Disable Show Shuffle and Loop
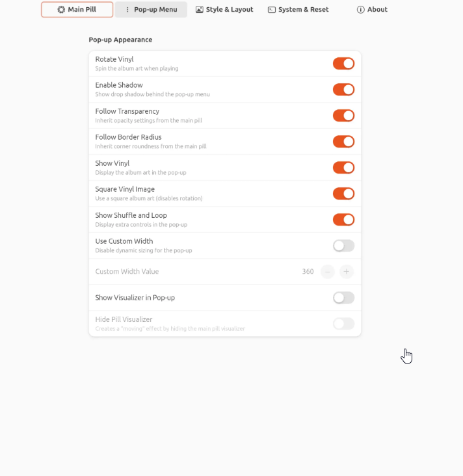The image size is (463, 476). (x=343, y=220)
